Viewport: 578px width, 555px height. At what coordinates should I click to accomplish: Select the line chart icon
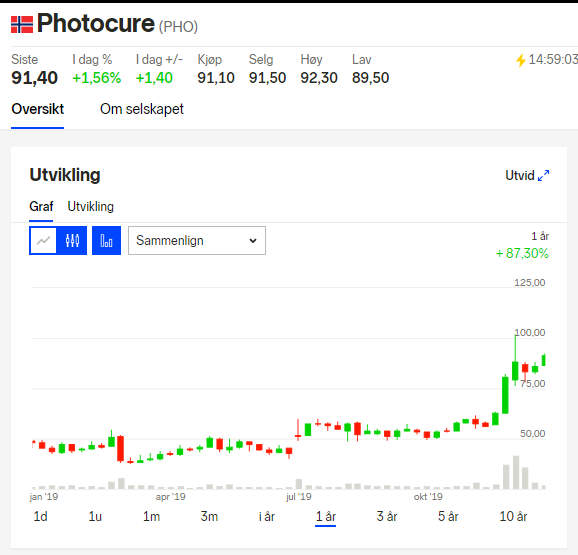(43, 241)
